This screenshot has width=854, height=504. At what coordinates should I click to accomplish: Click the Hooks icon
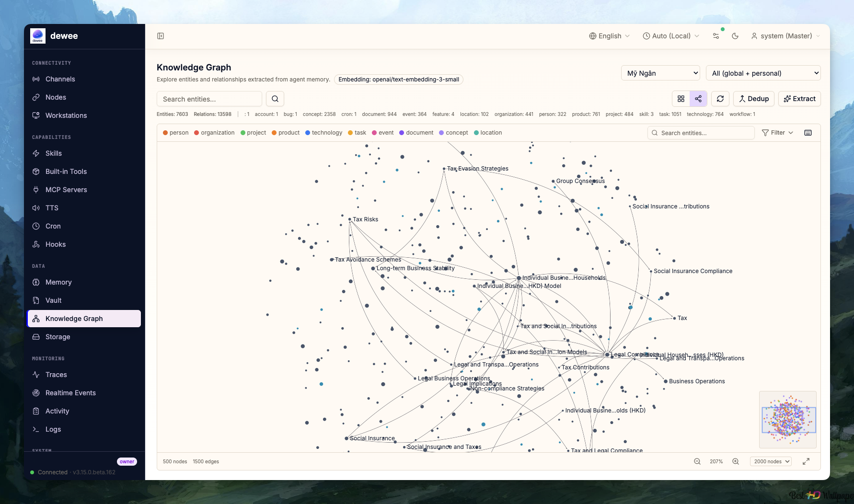point(36,244)
